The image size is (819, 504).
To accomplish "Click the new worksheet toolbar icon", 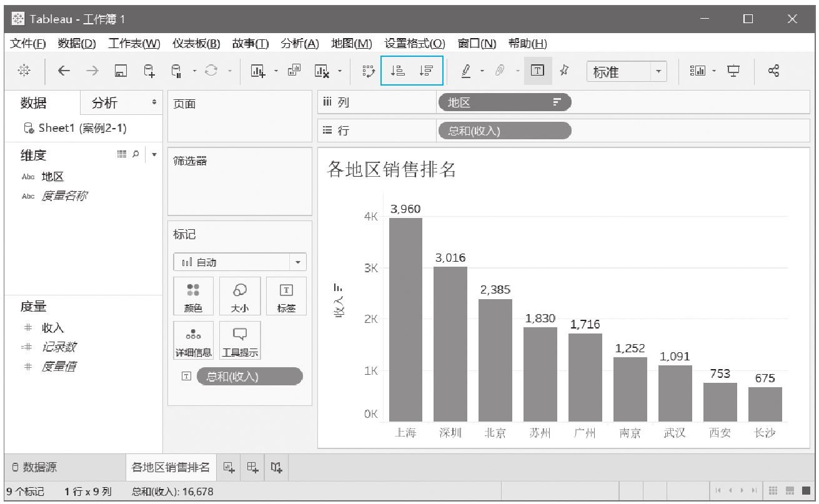I will 258,71.
